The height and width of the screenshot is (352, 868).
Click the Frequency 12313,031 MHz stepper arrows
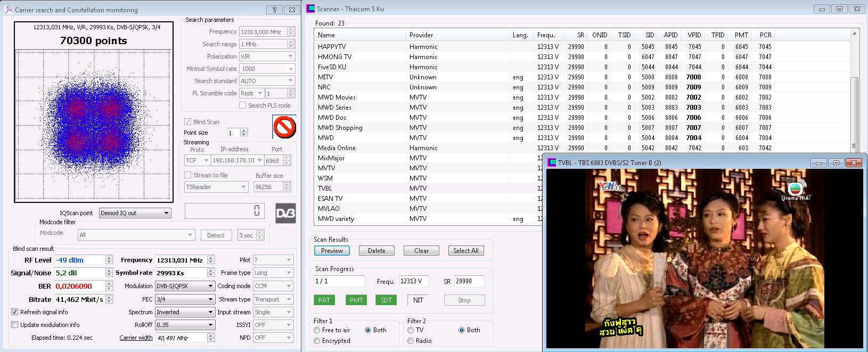tap(211, 260)
